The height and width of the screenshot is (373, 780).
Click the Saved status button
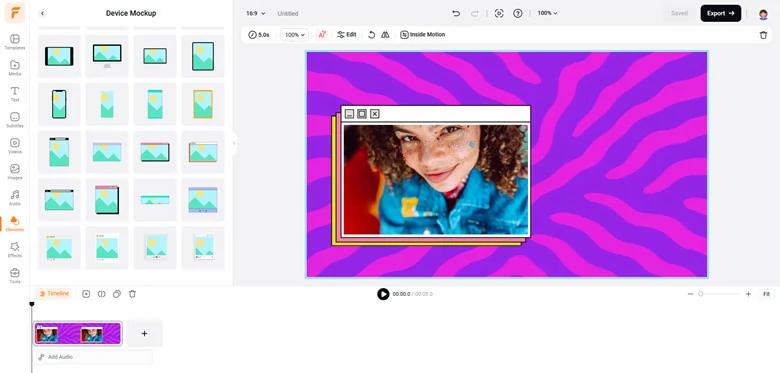point(679,13)
